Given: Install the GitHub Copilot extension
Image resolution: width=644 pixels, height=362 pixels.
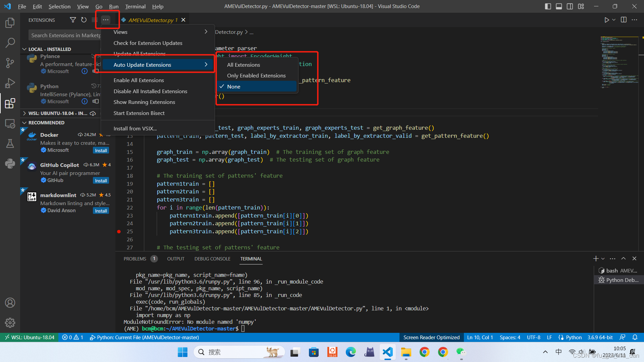Looking at the screenshot, I should click(x=101, y=181).
